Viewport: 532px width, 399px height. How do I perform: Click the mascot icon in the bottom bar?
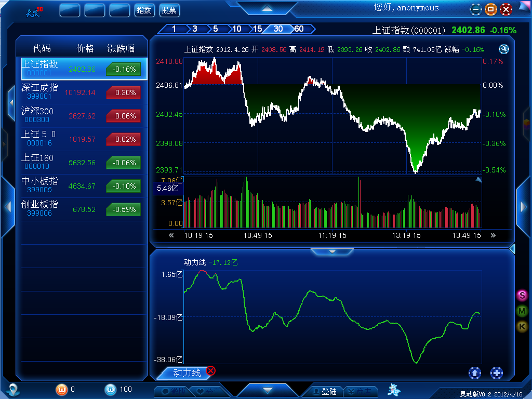(x=394, y=390)
